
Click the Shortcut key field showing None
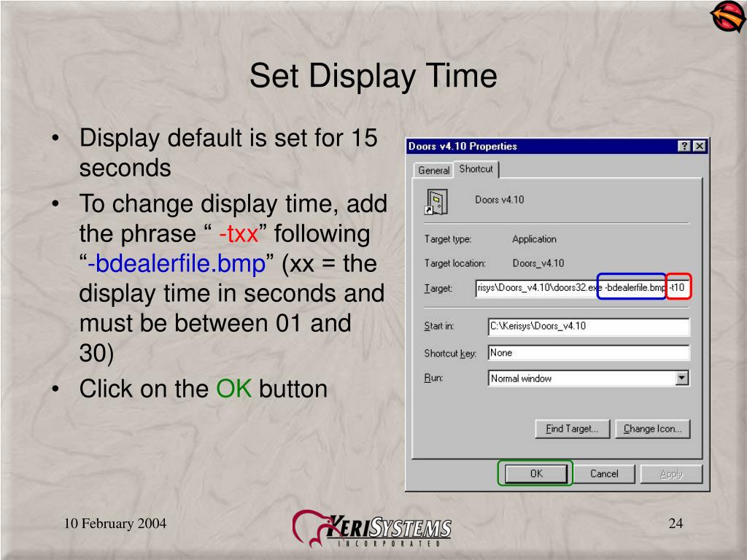589,353
